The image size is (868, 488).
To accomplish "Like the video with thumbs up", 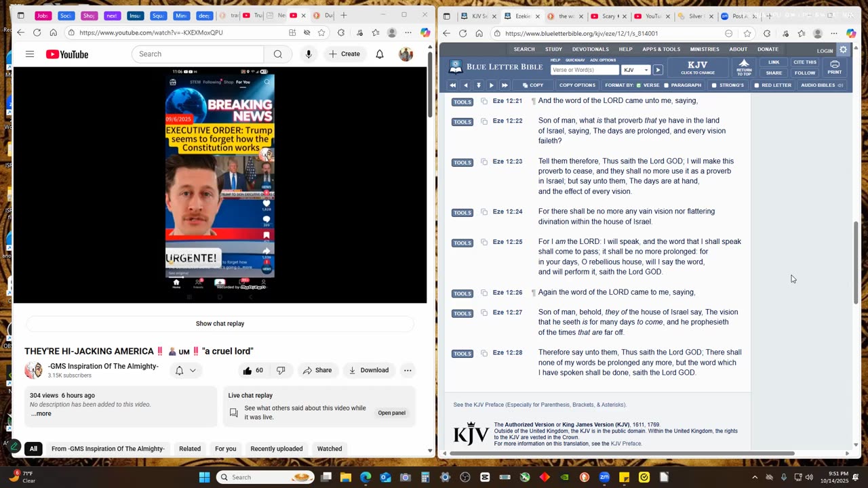I will click(254, 370).
